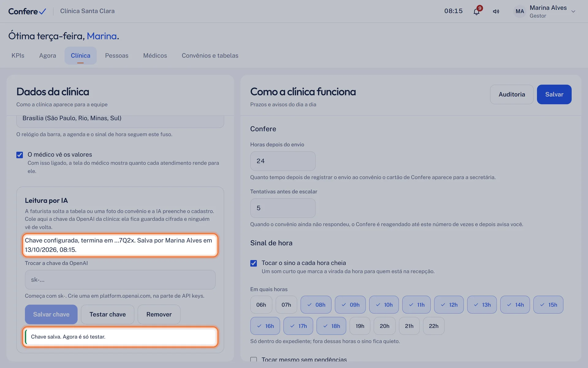
Task: Enable 'Tocar mesmo sem pendências' checkbox
Action: pyautogui.click(x=254, y=359)
